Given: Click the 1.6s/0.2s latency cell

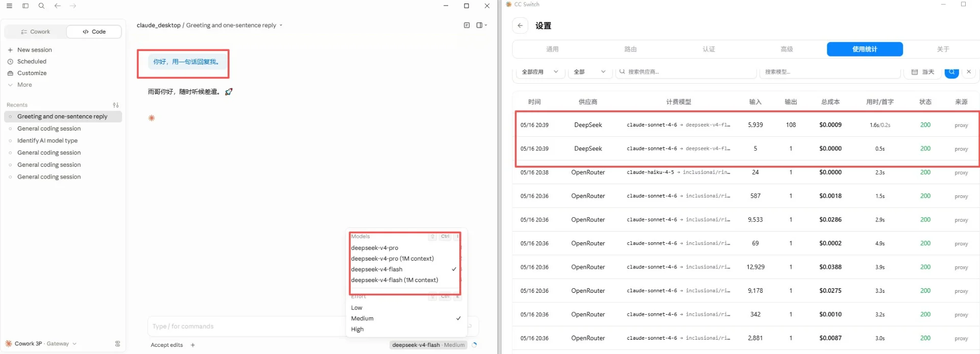Looking at the screenshot, I should coord(880,125).
